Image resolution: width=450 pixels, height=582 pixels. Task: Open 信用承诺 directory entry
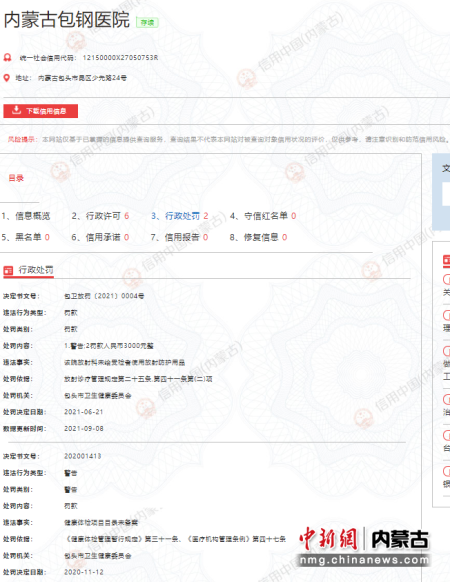coord(100,237)
